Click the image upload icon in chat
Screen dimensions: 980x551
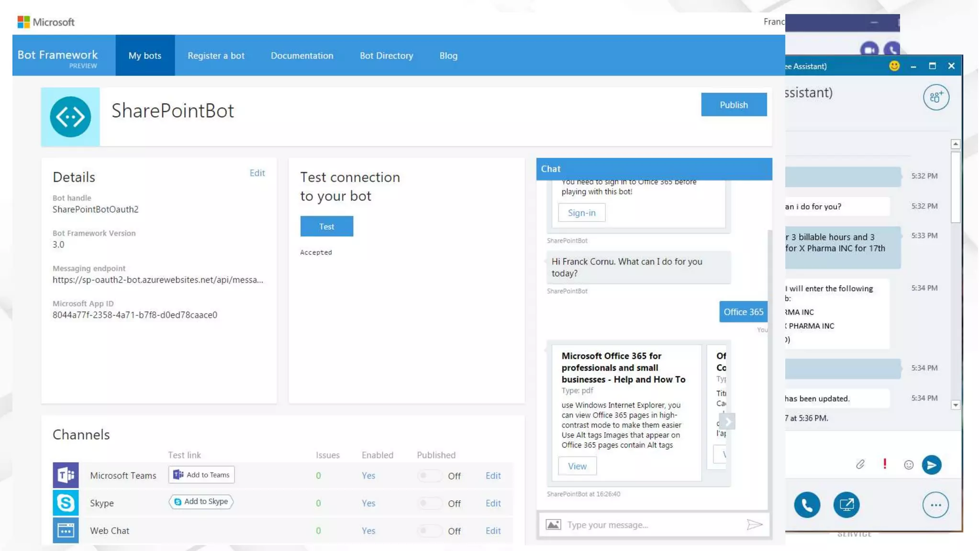pyautogui.click(x=553, y=525)
